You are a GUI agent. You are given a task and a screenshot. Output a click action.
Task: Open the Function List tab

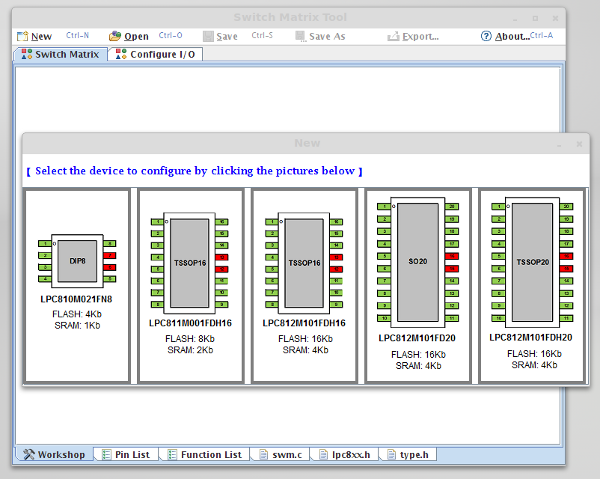point(204,455)
